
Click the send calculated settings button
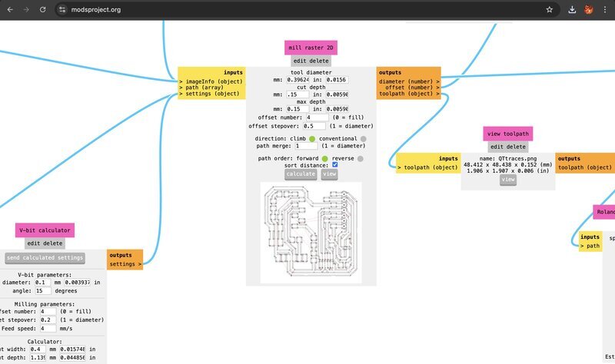click(45, 258)
